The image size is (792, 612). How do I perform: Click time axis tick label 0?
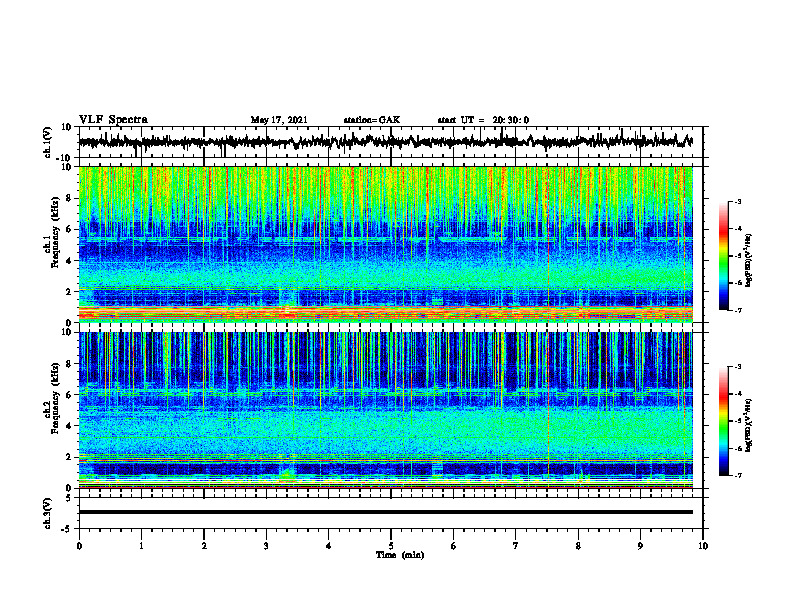click(x=79, y=546)
